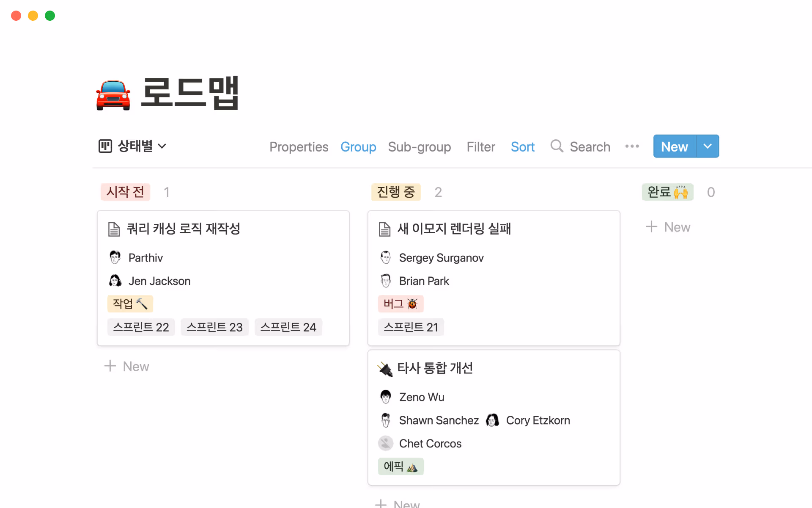Click the document icon on 쿼리 캐싱 card
The width and height of the screenshot is (812, 508).
coord(114,229)
